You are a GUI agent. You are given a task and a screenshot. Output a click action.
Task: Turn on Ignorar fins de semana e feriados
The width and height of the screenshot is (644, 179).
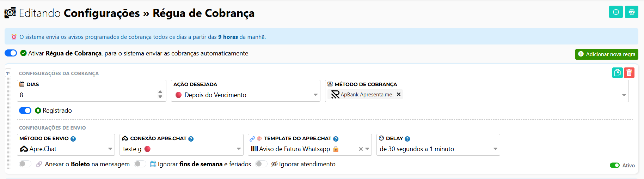point(140,164)
